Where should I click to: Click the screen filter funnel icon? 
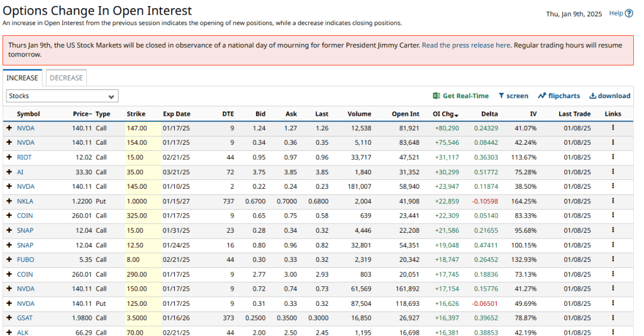coord(501,96)
